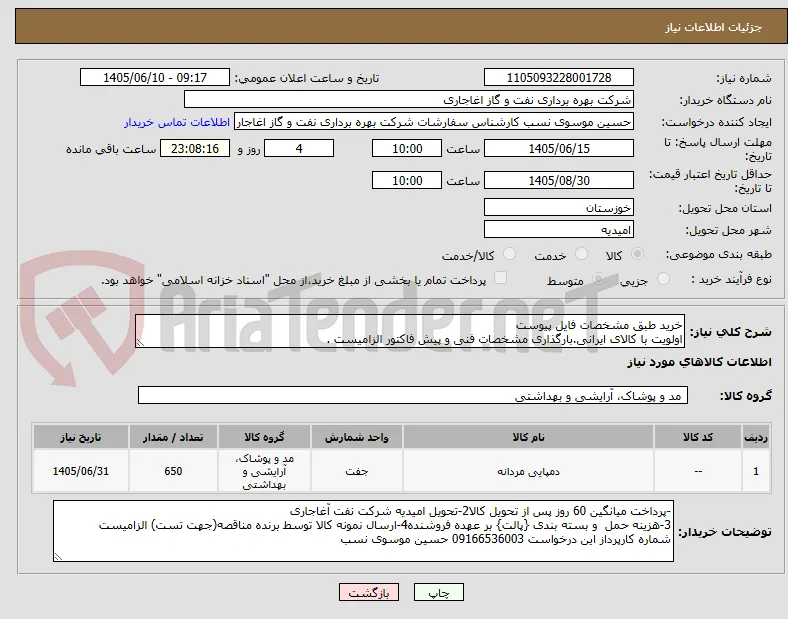This screenshot has width=788, height=619.
Task: Open the اطلاعات تماس خریدار link
Action: pyautogui.click(x=177, y=122)
